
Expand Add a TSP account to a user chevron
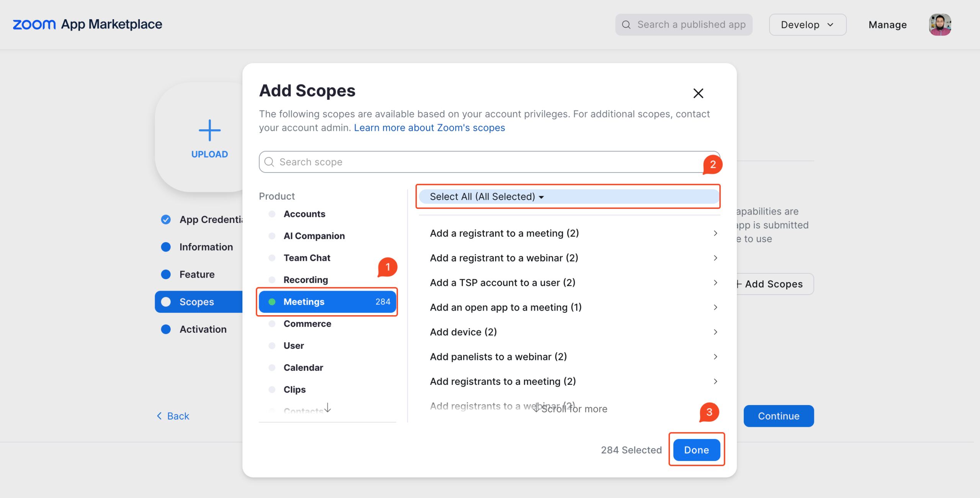(715, 283)
